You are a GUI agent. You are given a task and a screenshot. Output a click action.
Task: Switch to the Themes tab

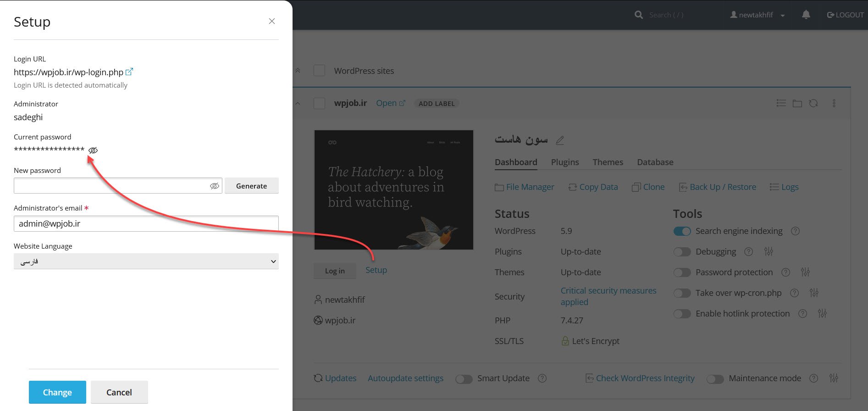click(x=608, y=162)
